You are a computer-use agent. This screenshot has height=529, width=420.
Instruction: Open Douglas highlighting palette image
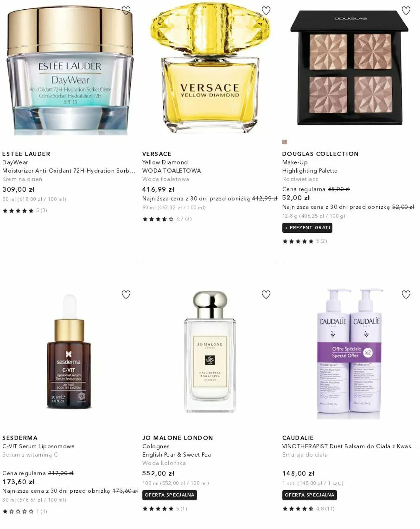click(349, 67)
